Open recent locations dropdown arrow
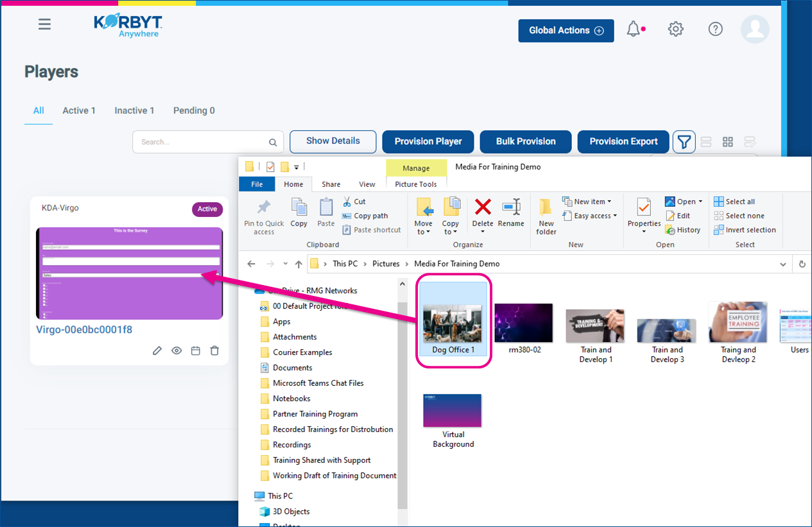The height and width of the screenshot is (527, 812). point(286,264)
